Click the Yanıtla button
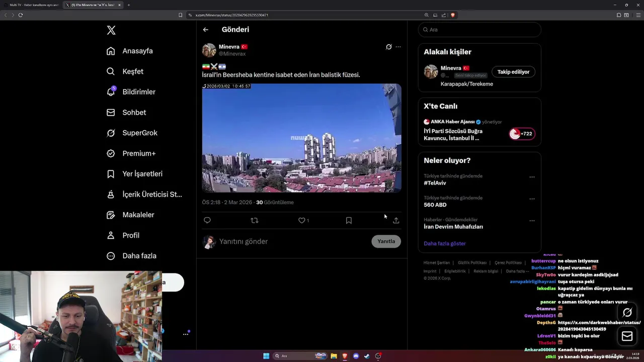The width and height of the screenshot is (644, 362). (386, 241)
